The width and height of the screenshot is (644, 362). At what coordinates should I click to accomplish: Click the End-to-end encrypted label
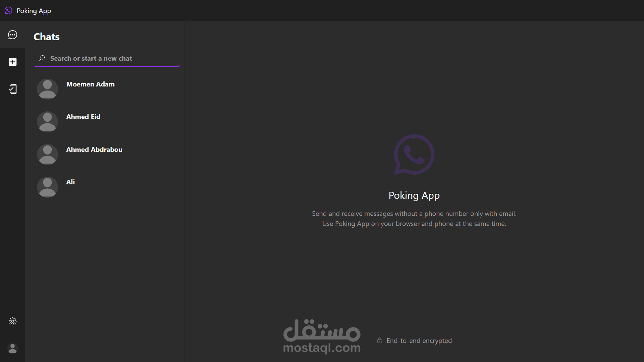[x=419, y=341]
